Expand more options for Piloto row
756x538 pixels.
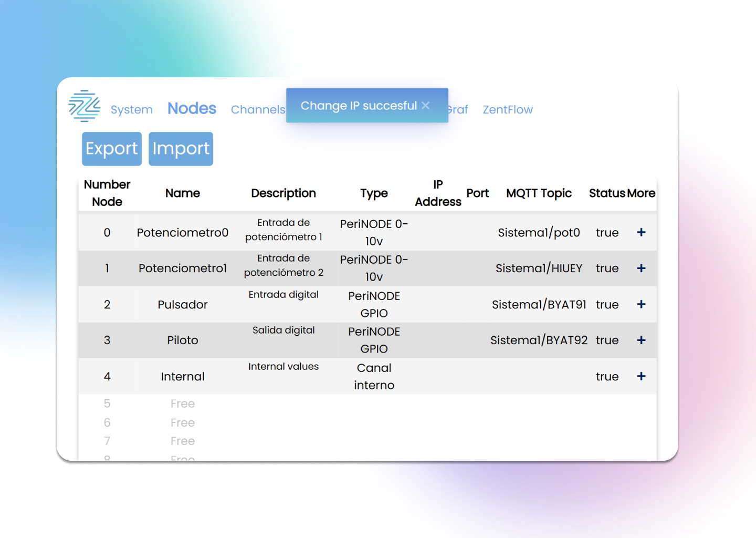(641, 340)
